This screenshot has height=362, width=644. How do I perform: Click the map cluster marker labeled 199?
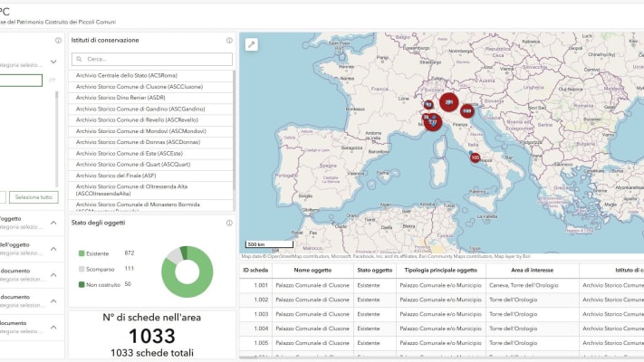[467, 110]
